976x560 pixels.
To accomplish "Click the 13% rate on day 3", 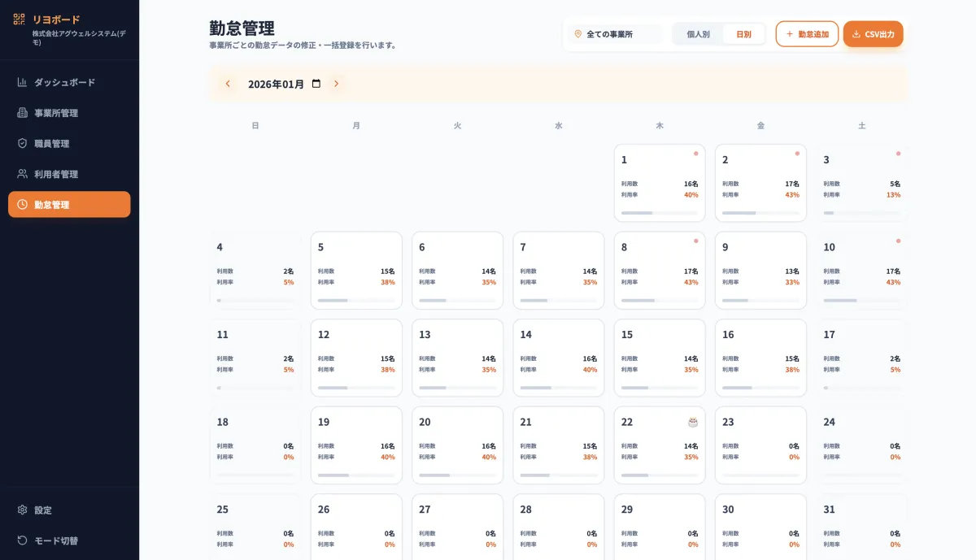I will (x=893, y=194).
